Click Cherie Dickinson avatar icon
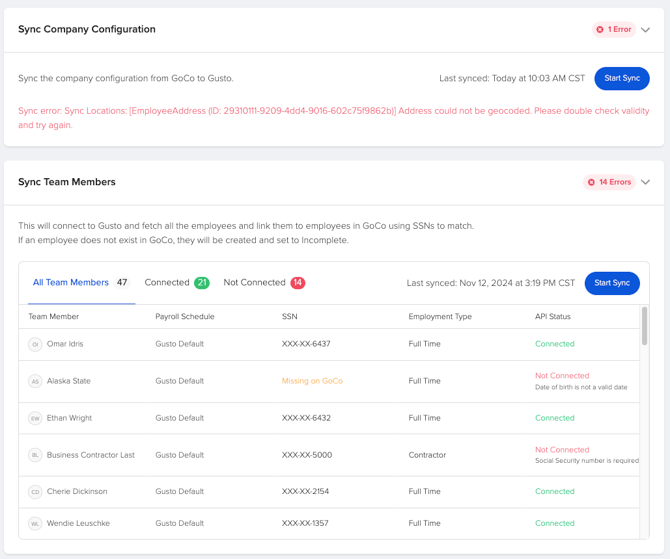 click(35, 492)
